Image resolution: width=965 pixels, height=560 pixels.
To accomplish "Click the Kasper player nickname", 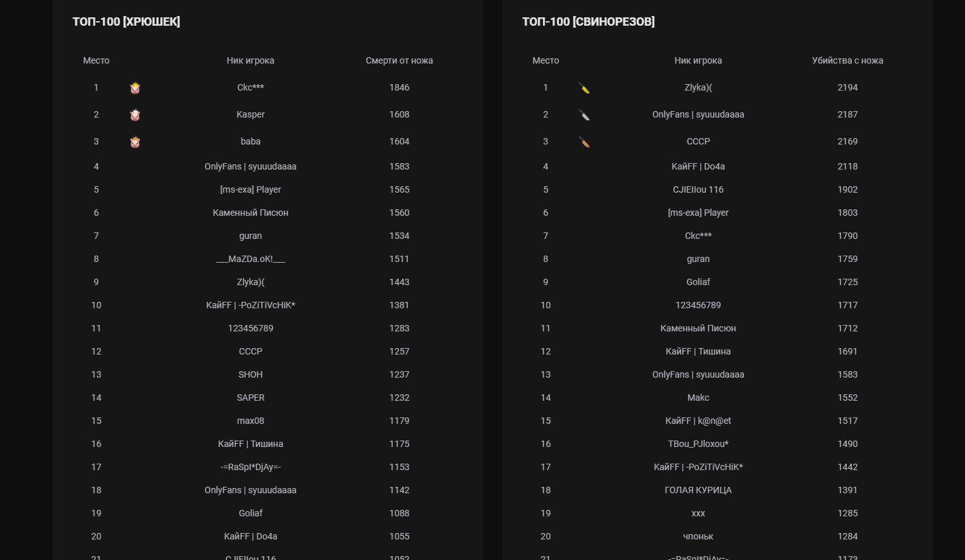I will (251, 114).
